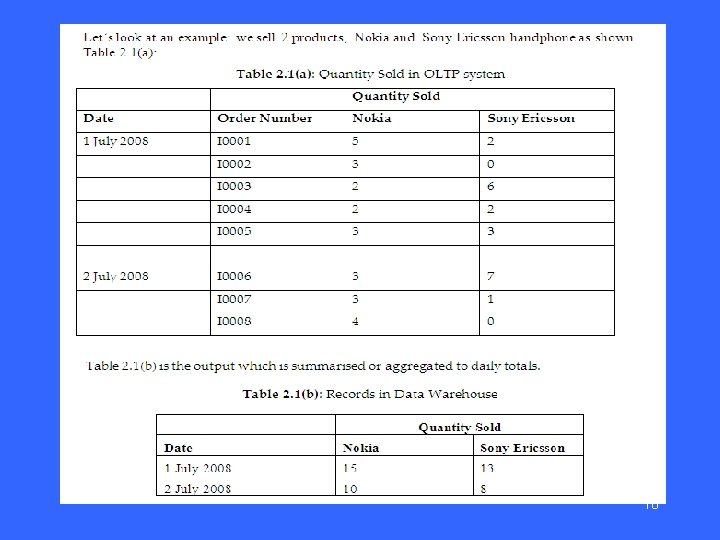Screen dimensions: 720x540
Task: Select the Sony Ericsson quantity "3" for order I0005
Action: 490,231
